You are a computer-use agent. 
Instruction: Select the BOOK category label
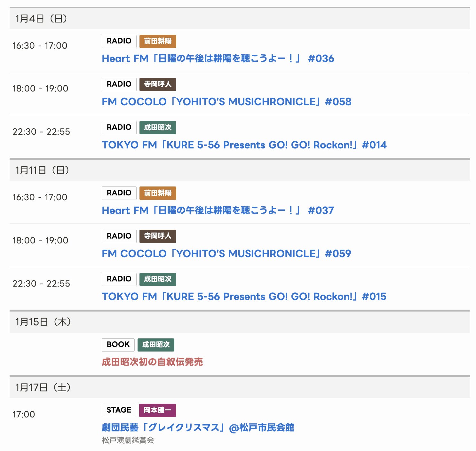(x=118, y=345)
